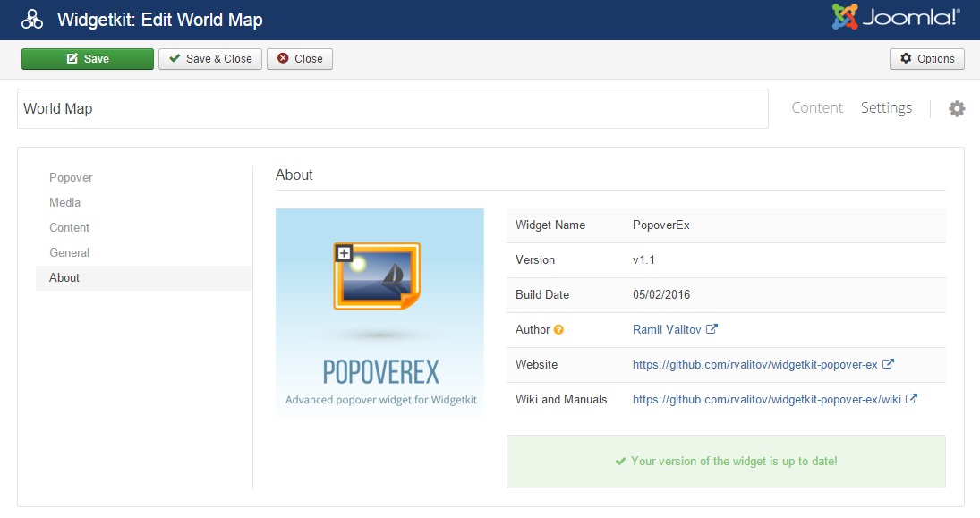Click the Widgetkit: Edit World Map title
The width and height of the screenshot is (980, 518).
(x=160, y=20)
